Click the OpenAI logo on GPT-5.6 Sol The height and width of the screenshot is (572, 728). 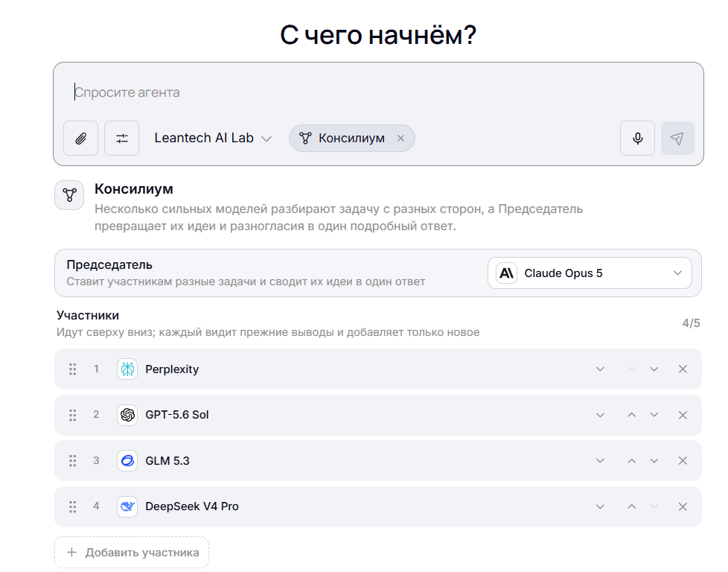(127, 415)
